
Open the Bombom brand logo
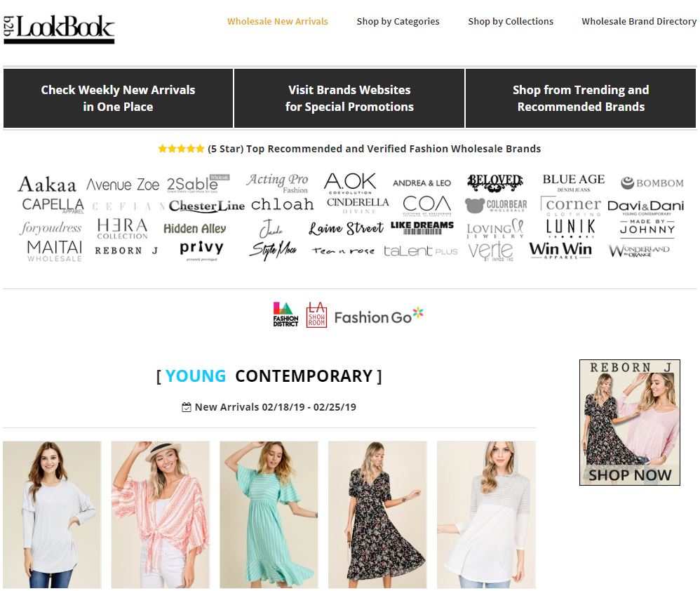tap(652, 182)
